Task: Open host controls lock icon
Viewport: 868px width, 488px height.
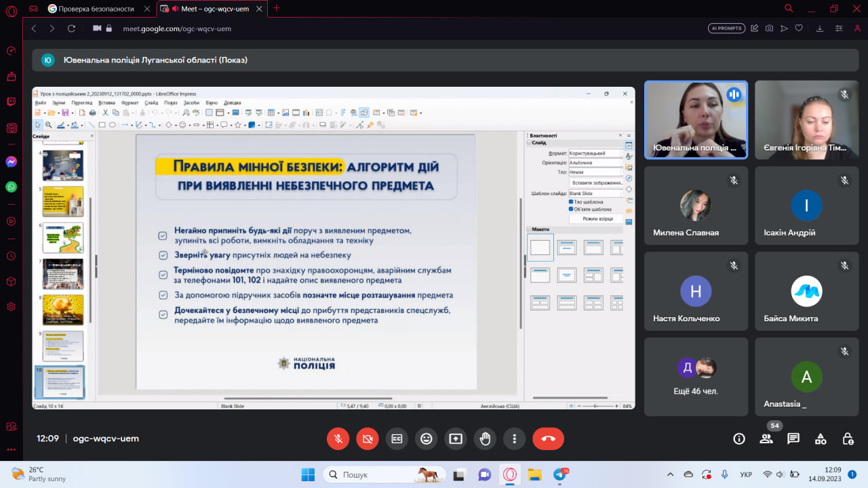Action: click(x=848, y=439)
